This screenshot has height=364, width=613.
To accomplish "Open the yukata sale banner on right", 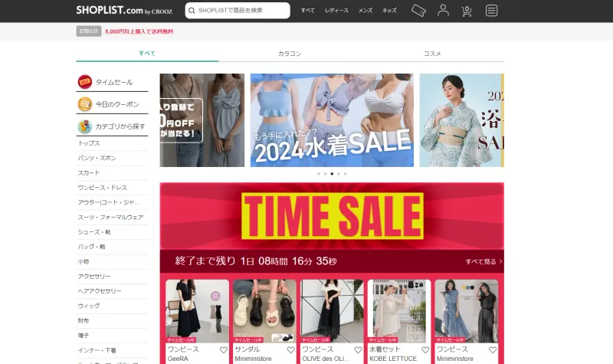I will point(462,120).
